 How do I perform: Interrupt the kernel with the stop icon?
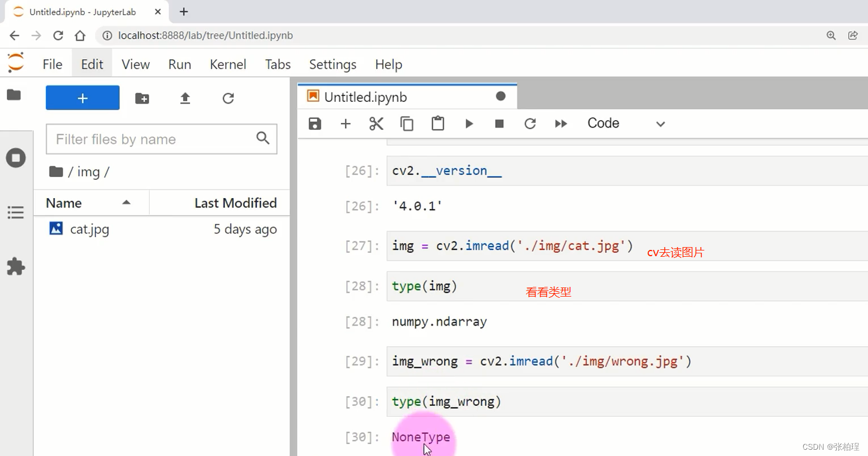point(499,124)
